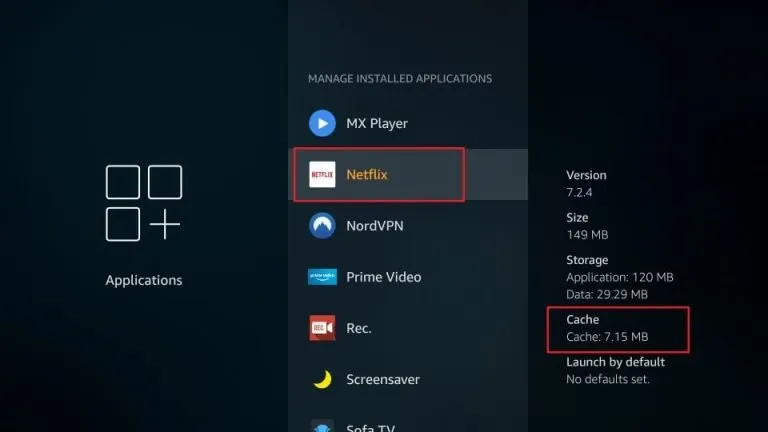Image resolution: width=768 pixels, height=432 pixels.
Task: Select the Rec. app name
Action: coord(358,328)
